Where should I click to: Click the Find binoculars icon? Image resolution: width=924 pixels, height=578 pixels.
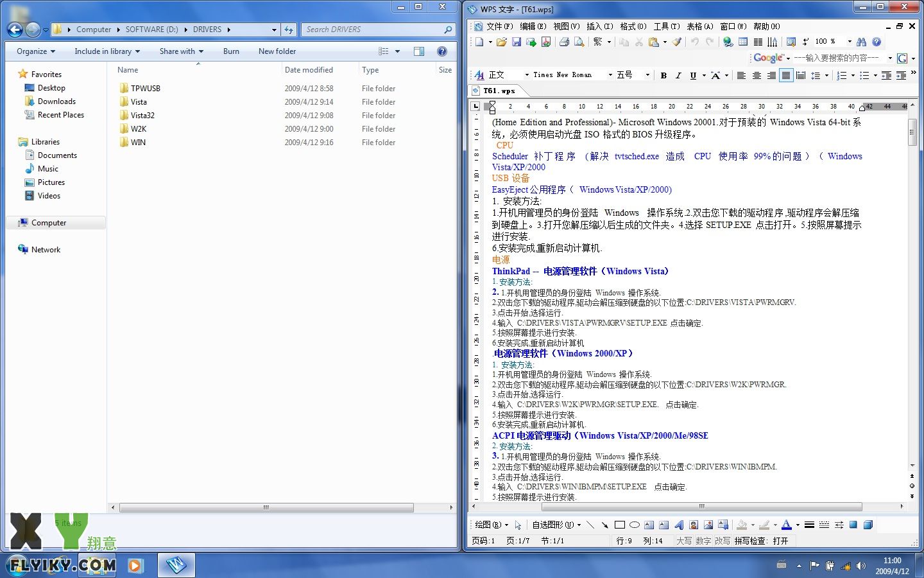point(861,42)
